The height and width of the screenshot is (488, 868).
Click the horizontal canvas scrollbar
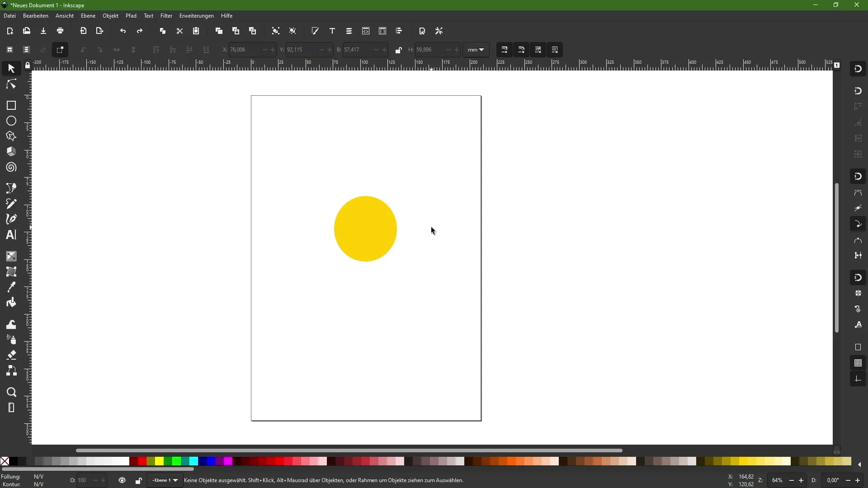(x=349, y=450)
